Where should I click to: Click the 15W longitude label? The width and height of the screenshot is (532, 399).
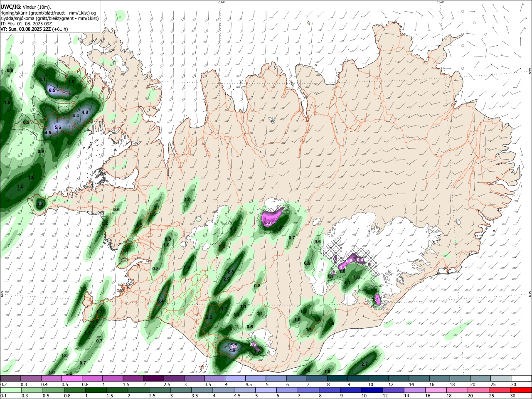pos(440,2)
